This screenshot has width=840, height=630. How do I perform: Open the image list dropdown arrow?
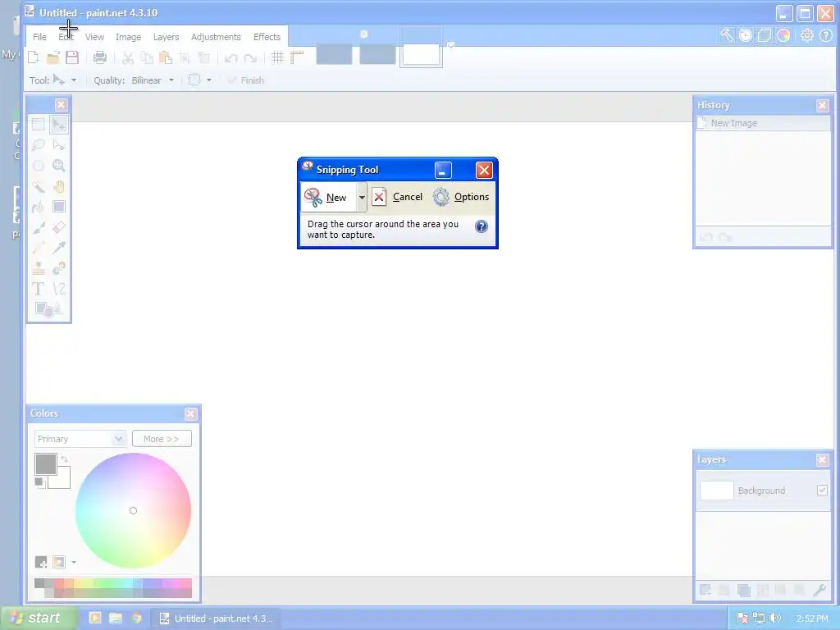451,45
